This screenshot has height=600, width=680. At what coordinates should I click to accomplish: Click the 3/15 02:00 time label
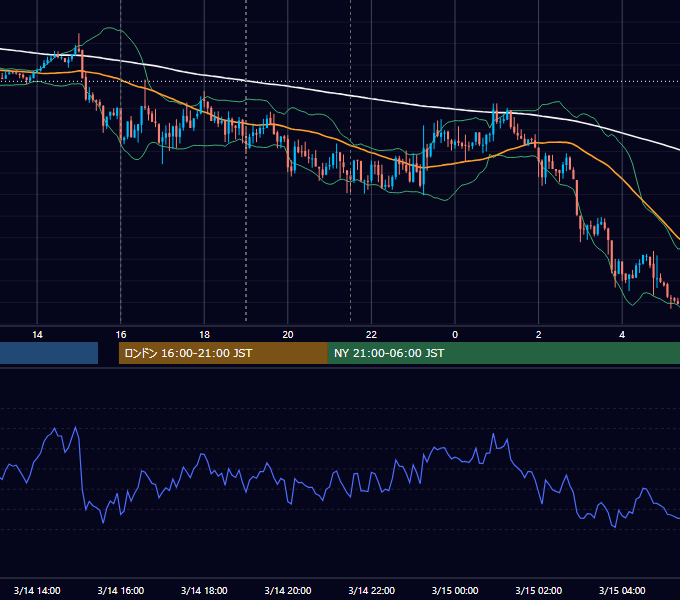point(539,590)
